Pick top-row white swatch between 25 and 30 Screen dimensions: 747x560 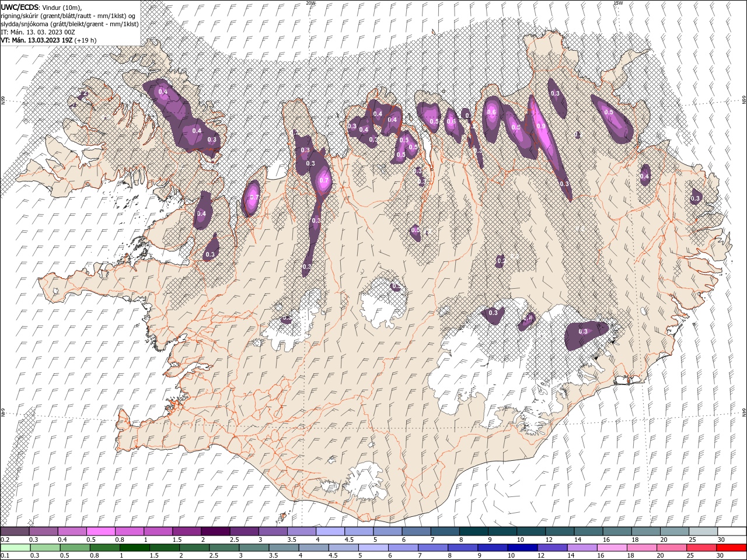tap(703, 531)
